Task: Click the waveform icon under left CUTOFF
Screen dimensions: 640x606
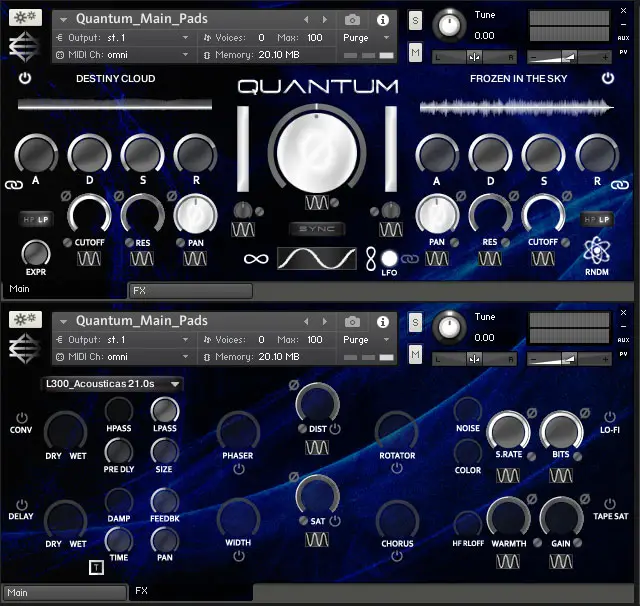Action: [89, 259]
